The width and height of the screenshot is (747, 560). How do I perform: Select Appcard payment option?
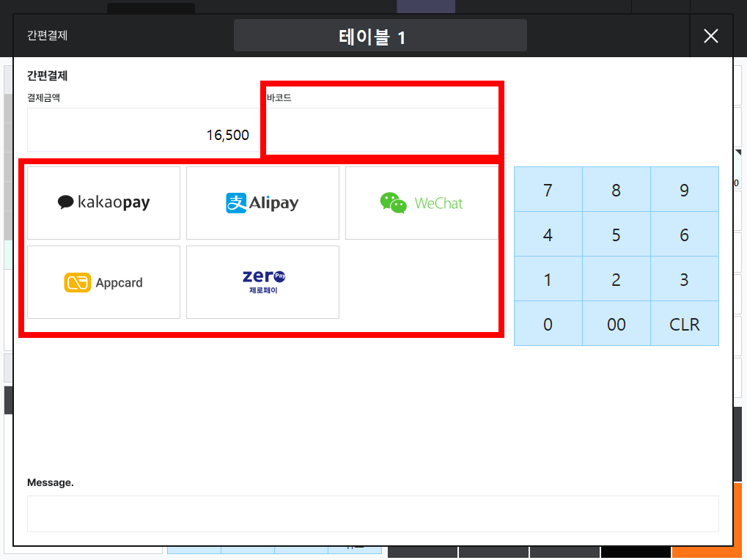pos(104,282)
